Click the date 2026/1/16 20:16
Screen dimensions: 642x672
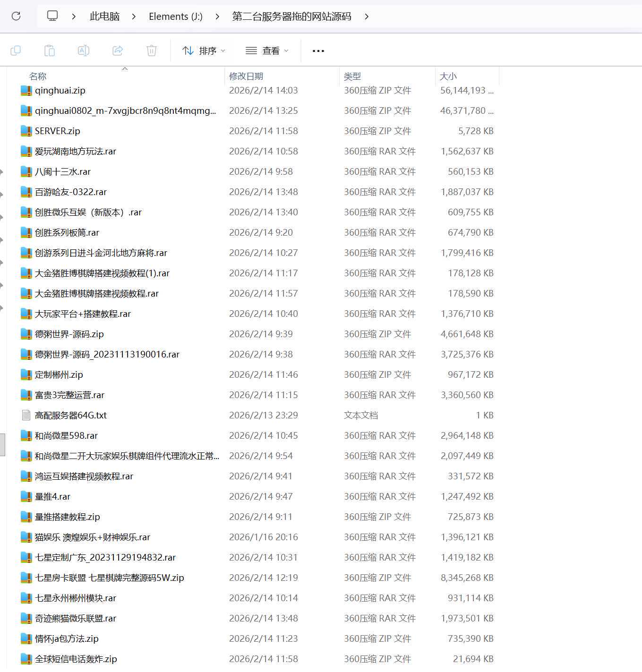(264, 537)
